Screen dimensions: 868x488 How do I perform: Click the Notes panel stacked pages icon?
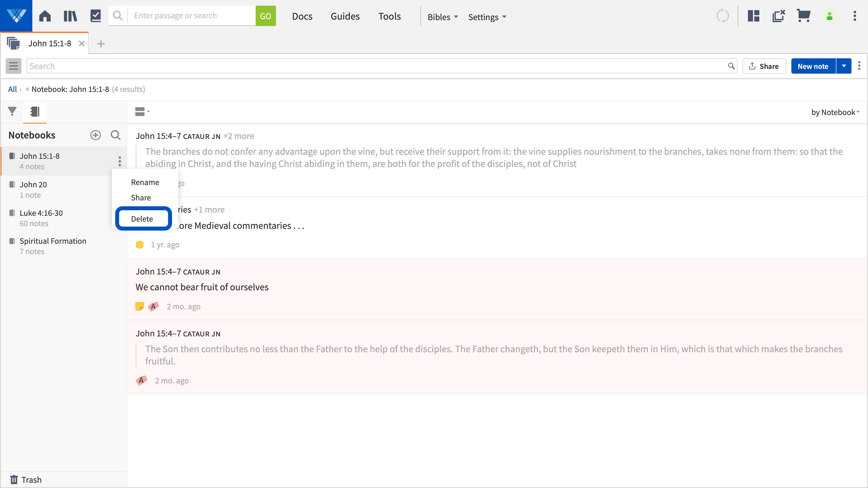14,43
